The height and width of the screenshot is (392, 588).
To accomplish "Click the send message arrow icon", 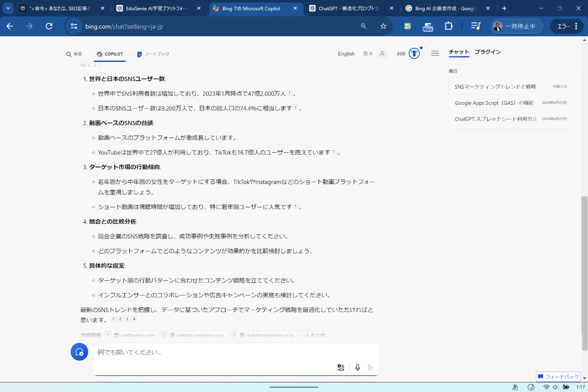I will click(370, 367).
